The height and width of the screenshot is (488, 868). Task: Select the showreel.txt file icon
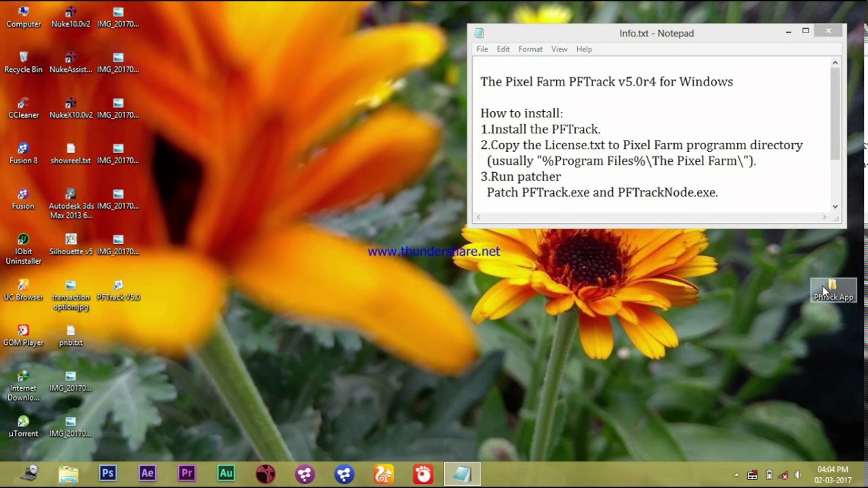71,154
